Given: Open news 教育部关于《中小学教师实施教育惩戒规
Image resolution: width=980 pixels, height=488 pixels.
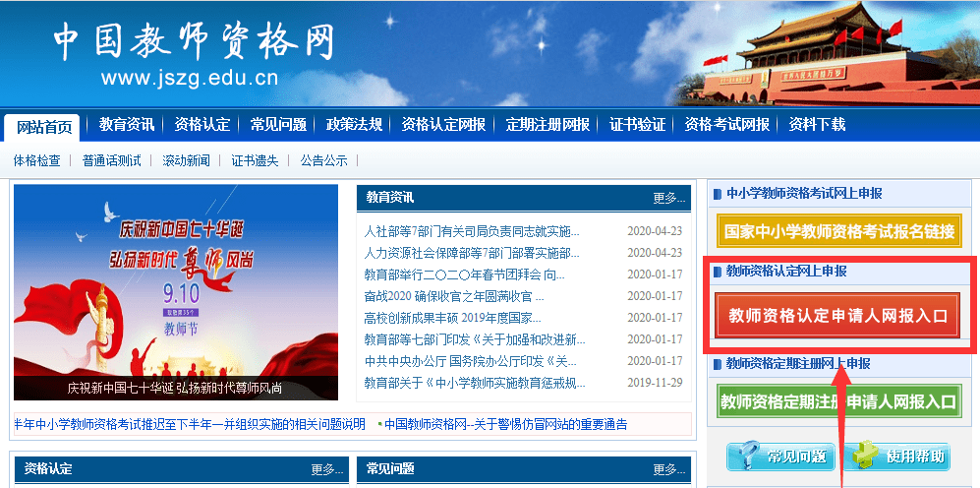Looking at the screenshot, I should tap(475, 383).
